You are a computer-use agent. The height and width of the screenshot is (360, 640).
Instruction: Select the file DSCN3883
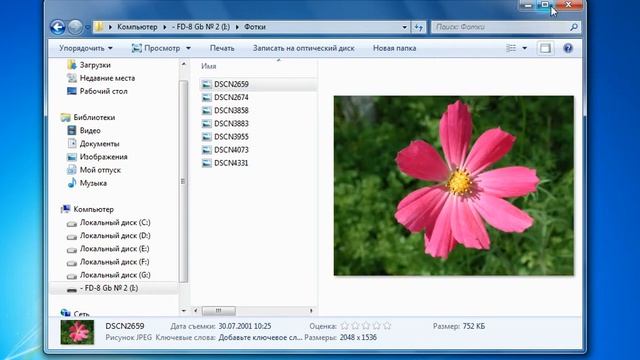coord(231,123)
